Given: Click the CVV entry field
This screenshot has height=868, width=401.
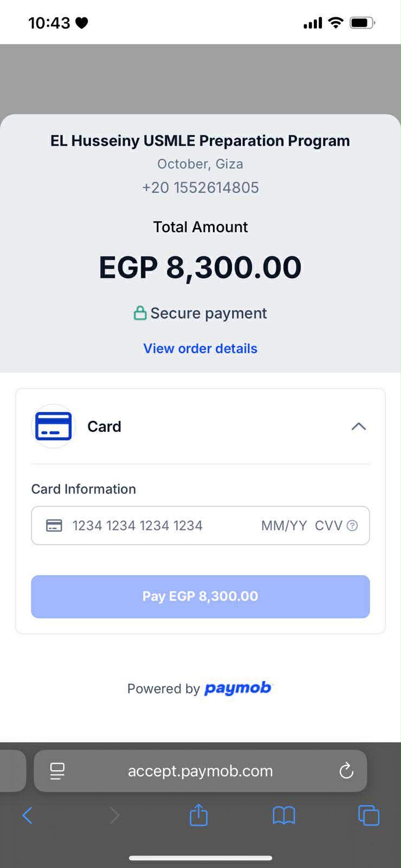Looking at the screenshot, I should click(x=328, y=525).
